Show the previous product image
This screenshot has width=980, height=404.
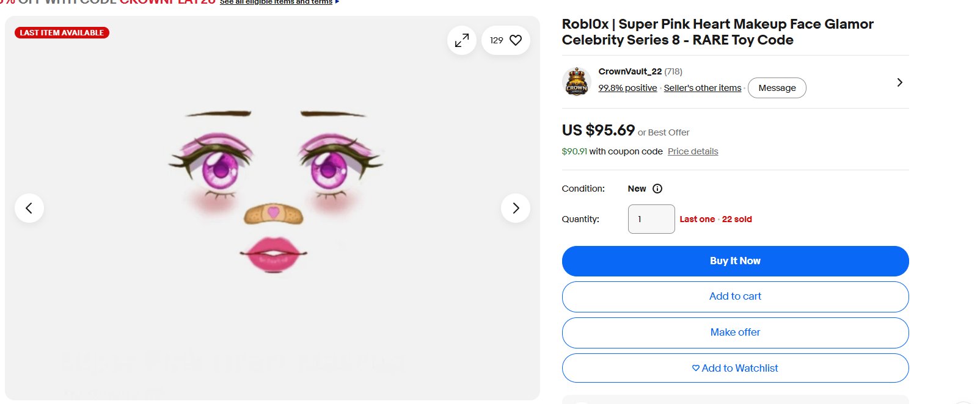click(29, 208)
